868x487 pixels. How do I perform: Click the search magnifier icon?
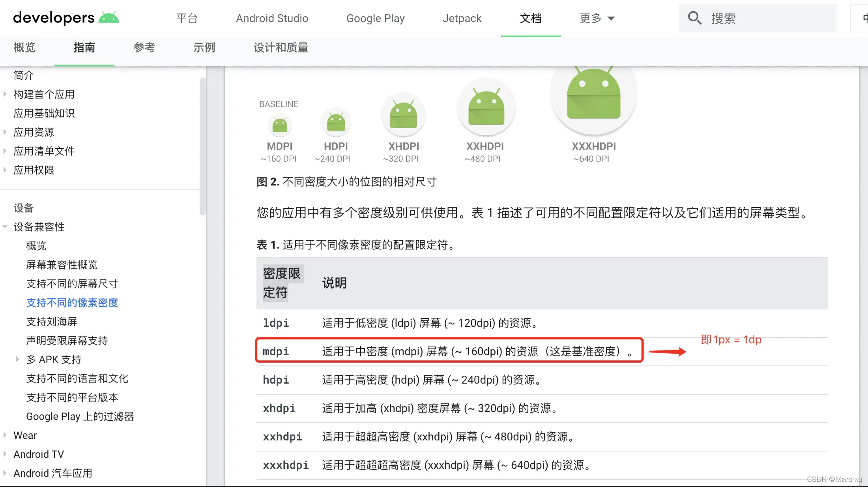tap(694, 18)
